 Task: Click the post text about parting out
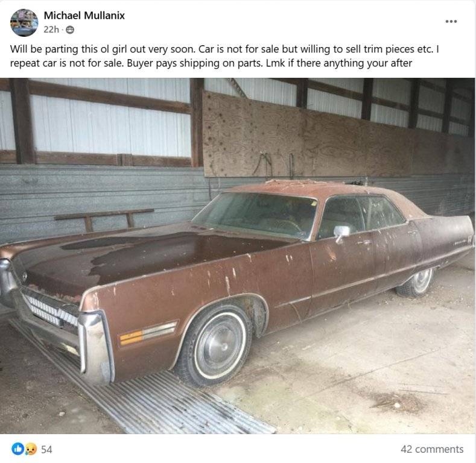tap(223, 55)
